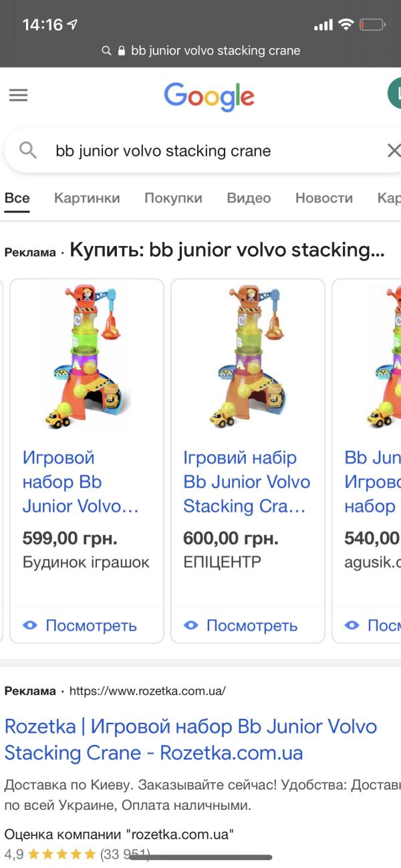401x868 pixels.
Task: Tap the browser address bar URL text
Action: pos(215,51)
